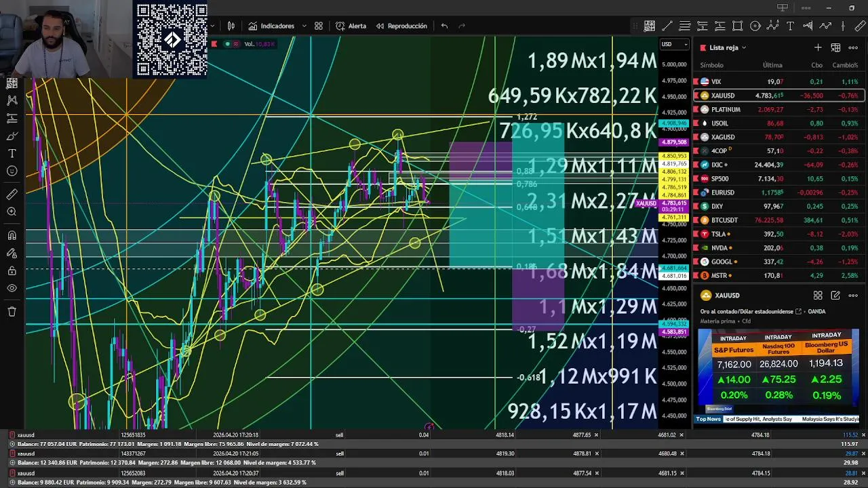Sort watchlist by Última column

772,65
